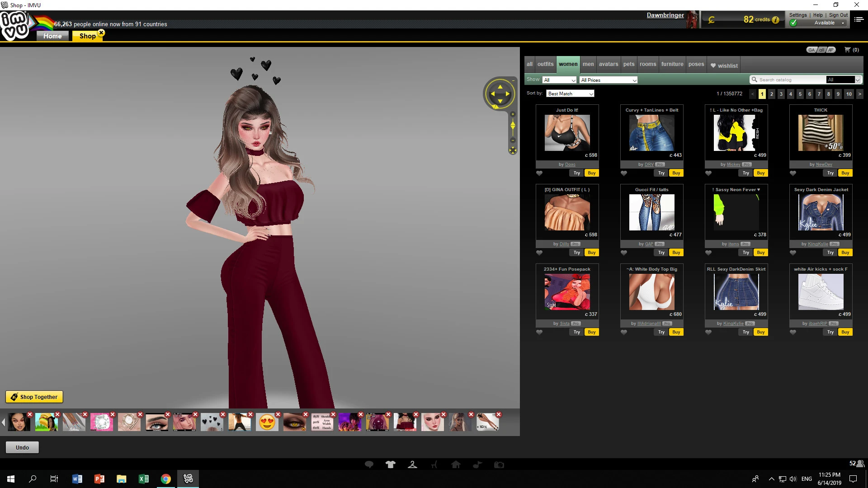Image resolution: width=868 pixels, height=488 pixels.
Task: Try the THICK item by NewDev
Action: tap(830, 173)
